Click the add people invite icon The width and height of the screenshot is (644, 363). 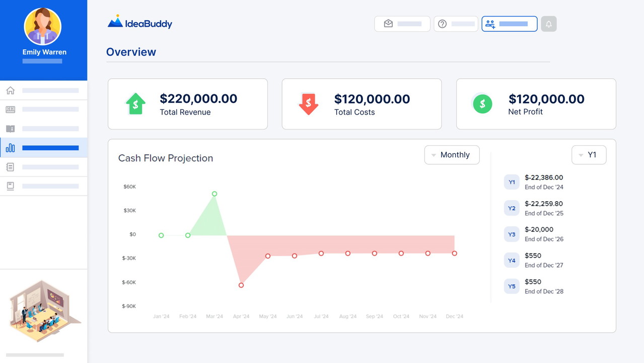click(490, 24)
